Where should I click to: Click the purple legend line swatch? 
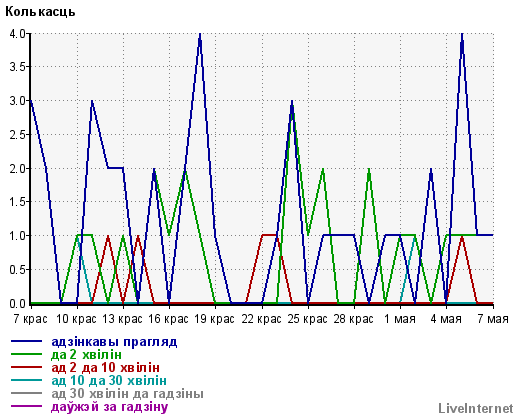pos(27,406)
